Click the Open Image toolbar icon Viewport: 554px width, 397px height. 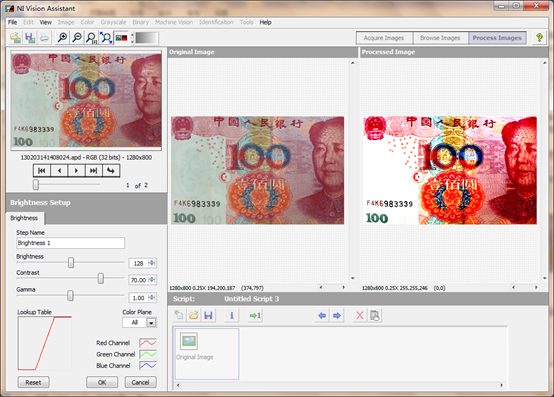click(15, 37)
